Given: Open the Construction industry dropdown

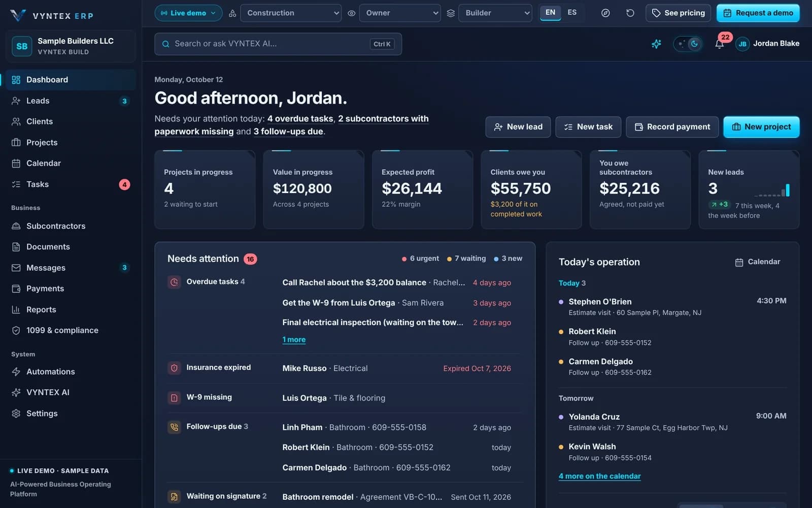Looking at the screenshot, I should point(291,13).
